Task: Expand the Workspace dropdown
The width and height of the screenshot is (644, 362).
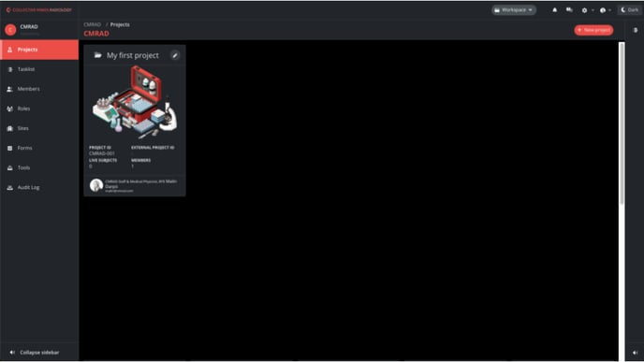Action: [x=514, y=10]
